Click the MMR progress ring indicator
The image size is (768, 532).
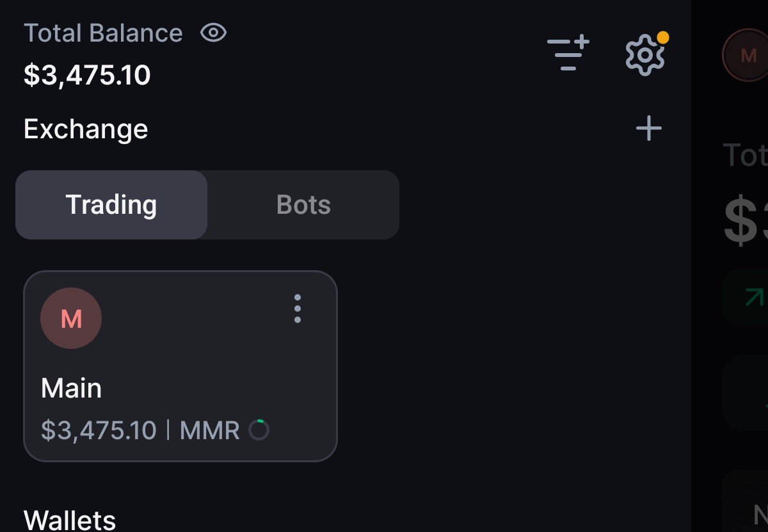pos(259,430)
